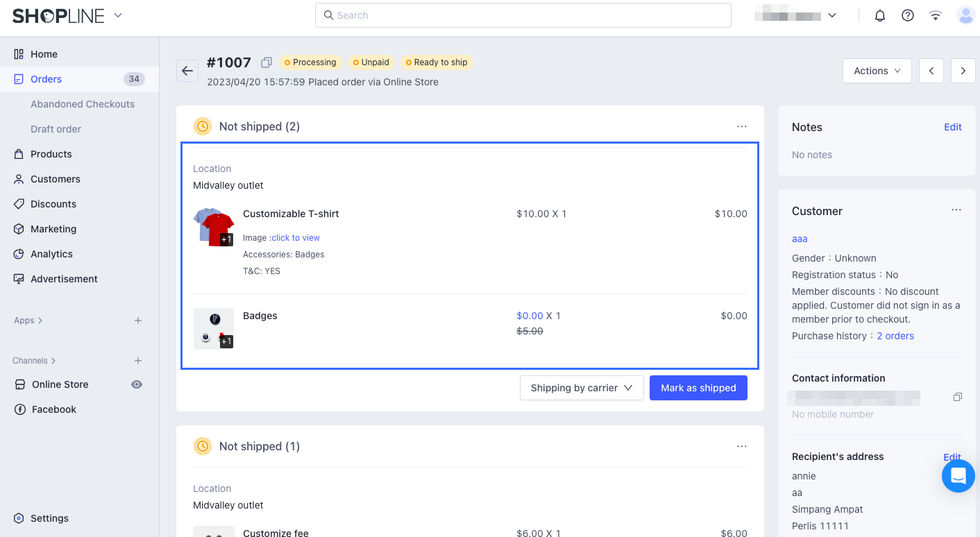The image size is (980, 537).
Task: Click the back arrow above the order details
Action: [x=187, y=70]
